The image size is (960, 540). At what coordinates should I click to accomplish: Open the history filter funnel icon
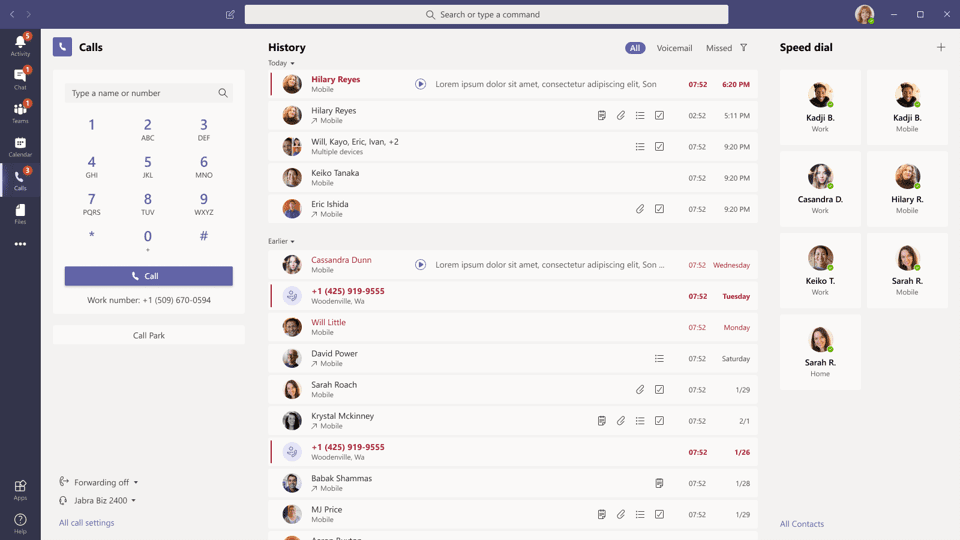[744, 48]
